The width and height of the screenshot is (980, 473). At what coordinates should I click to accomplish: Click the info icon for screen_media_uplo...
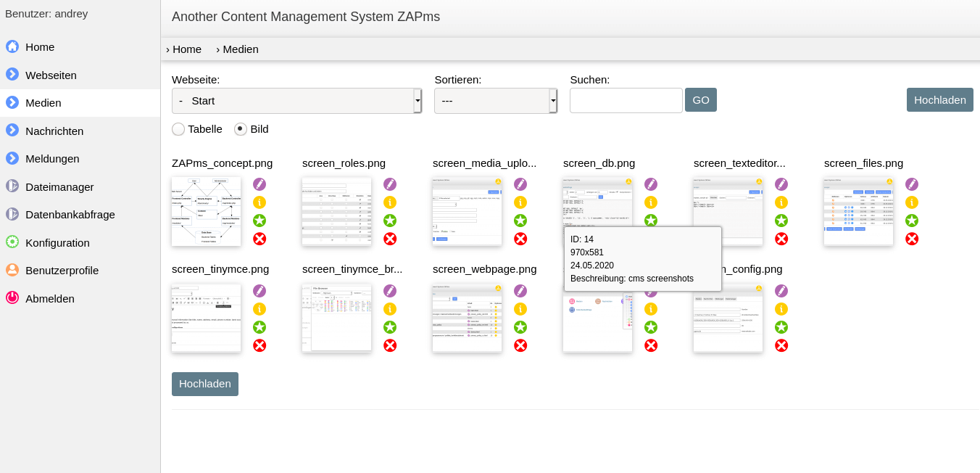[520, 202]
